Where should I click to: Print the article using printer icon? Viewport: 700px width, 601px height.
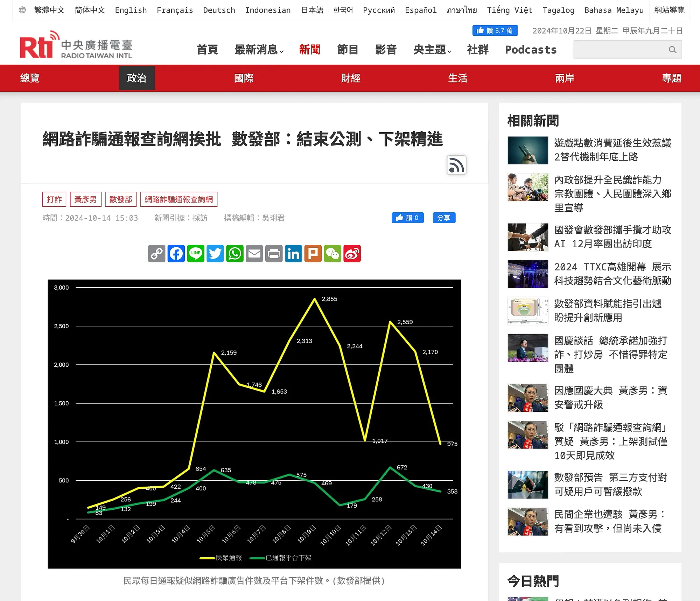(274, 254)
